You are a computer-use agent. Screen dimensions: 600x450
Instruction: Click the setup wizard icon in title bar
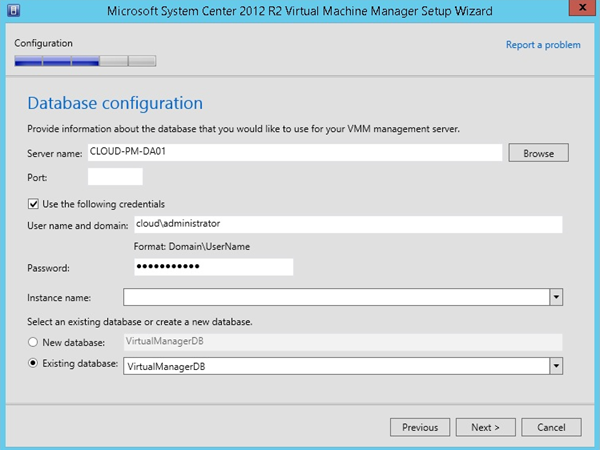(x=13, y=11)
